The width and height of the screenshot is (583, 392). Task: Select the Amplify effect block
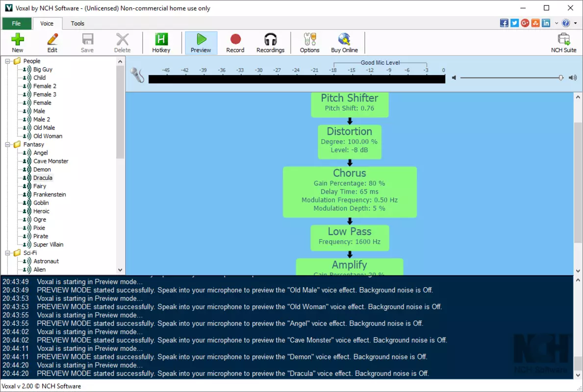(350, 267)
